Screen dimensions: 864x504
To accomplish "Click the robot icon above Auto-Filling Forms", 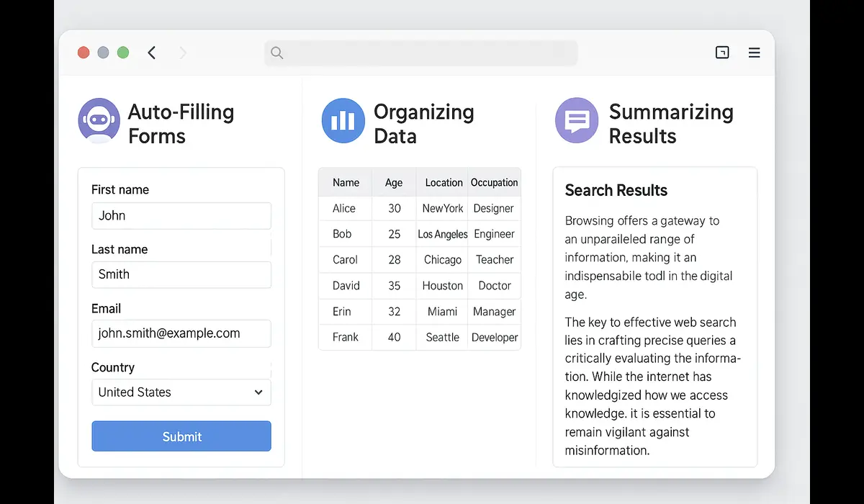I will tap(99, 120).
